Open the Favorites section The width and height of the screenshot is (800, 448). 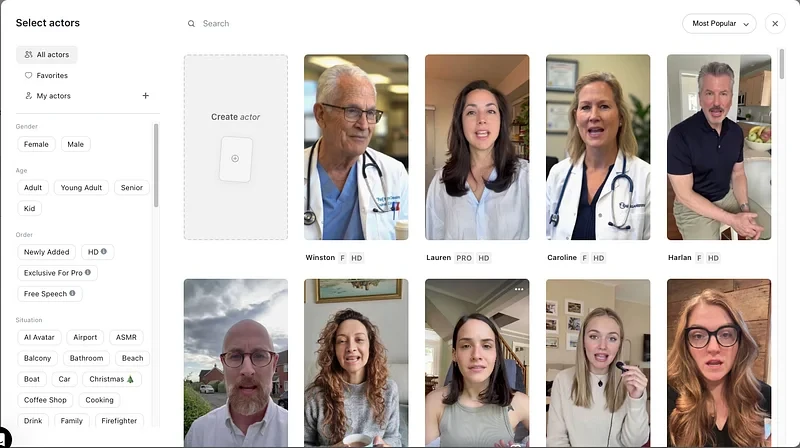(x=46, y=76)
